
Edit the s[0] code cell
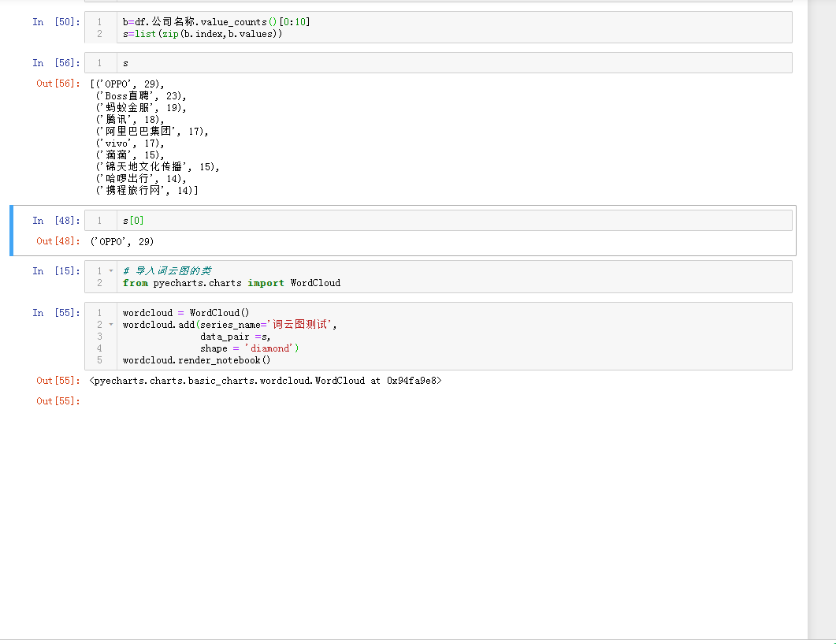(438, 221)
